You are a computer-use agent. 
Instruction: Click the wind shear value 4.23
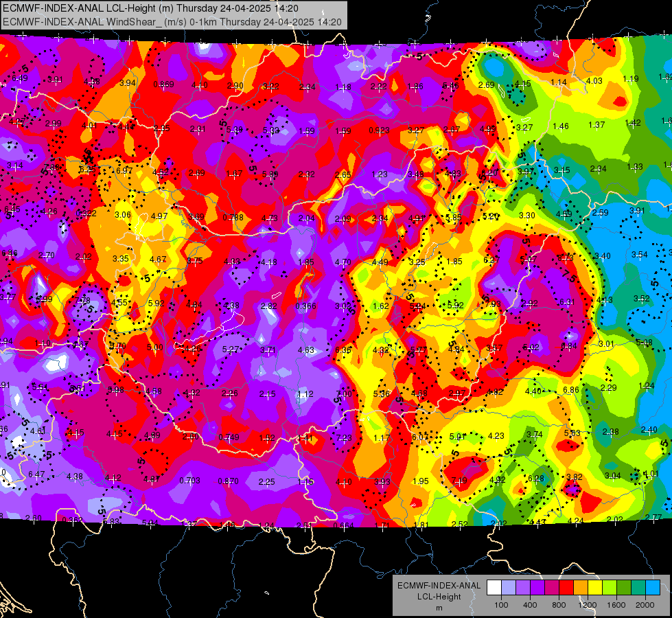click(x=496, y=436)
